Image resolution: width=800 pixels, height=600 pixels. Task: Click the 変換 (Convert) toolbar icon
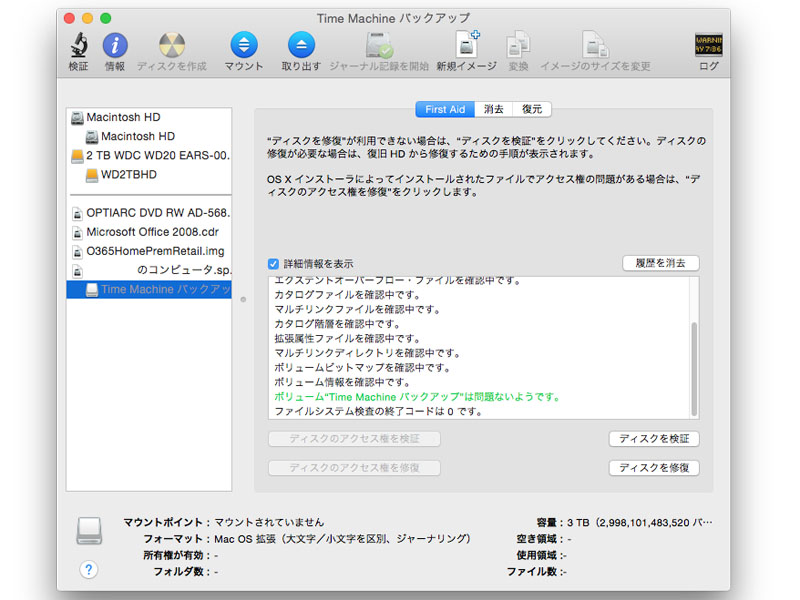point(518,45)
